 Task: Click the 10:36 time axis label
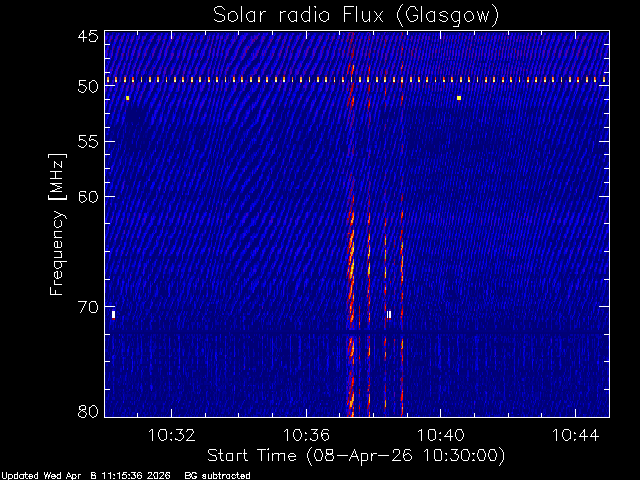pos(306,435)
